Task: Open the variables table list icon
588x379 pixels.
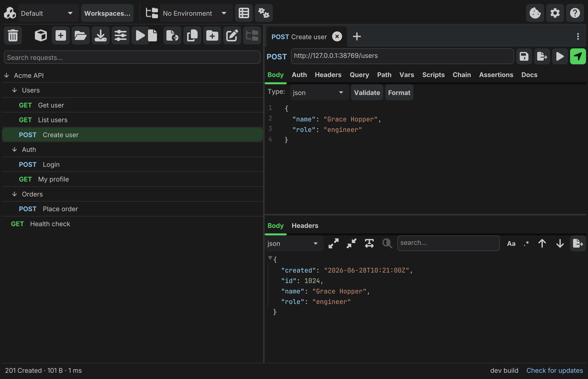Action: pyautogui.click(x=244, y=13)
